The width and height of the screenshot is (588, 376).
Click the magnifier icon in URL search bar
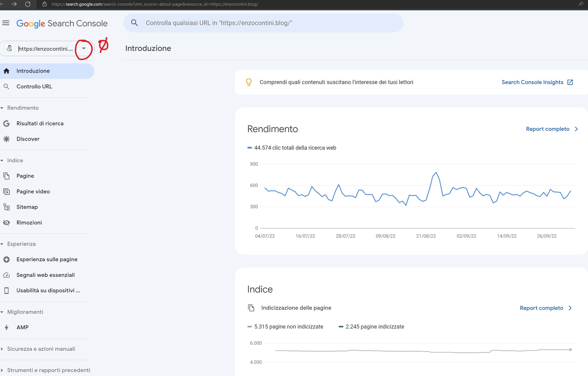click(134, 23)
